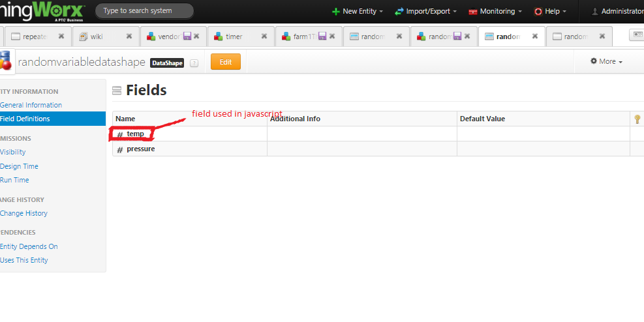Open General Information section

(x=31, y=105)
